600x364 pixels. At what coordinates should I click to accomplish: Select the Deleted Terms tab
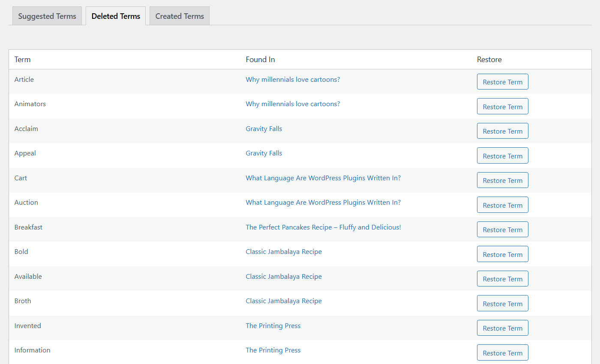115,16
